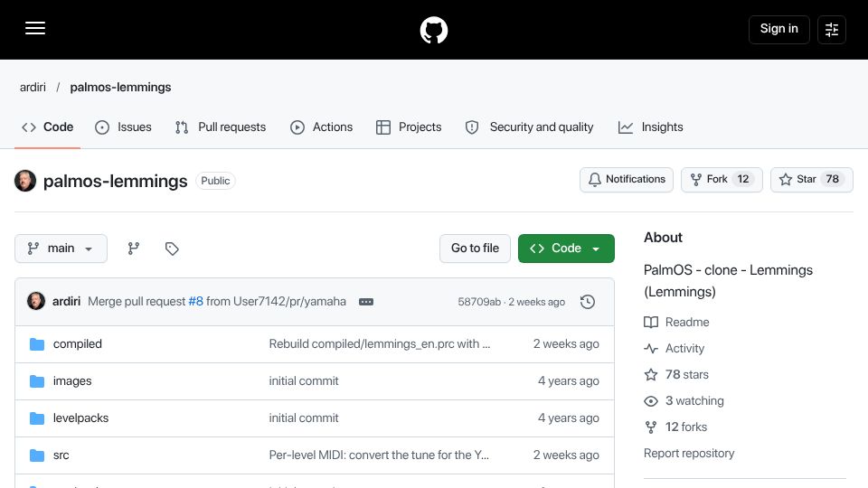
Task: Click the palmos-lemmings repository title
Action: [x=115, y=181]
